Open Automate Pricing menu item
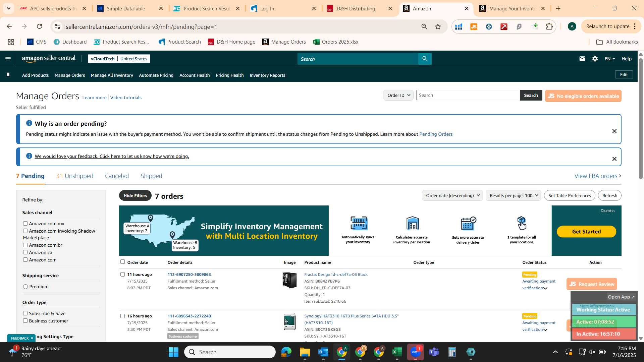This screenshot has width=644, height=362. tap(156, 75)
